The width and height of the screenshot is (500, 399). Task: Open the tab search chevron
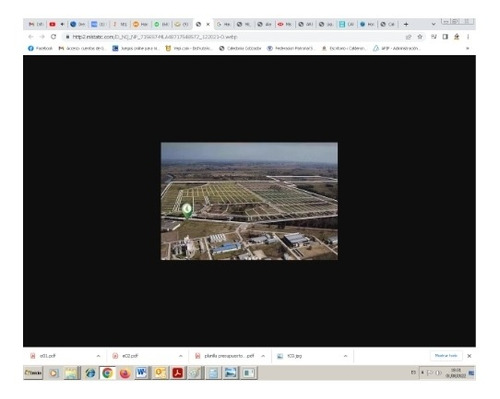[x=433, y=24]
